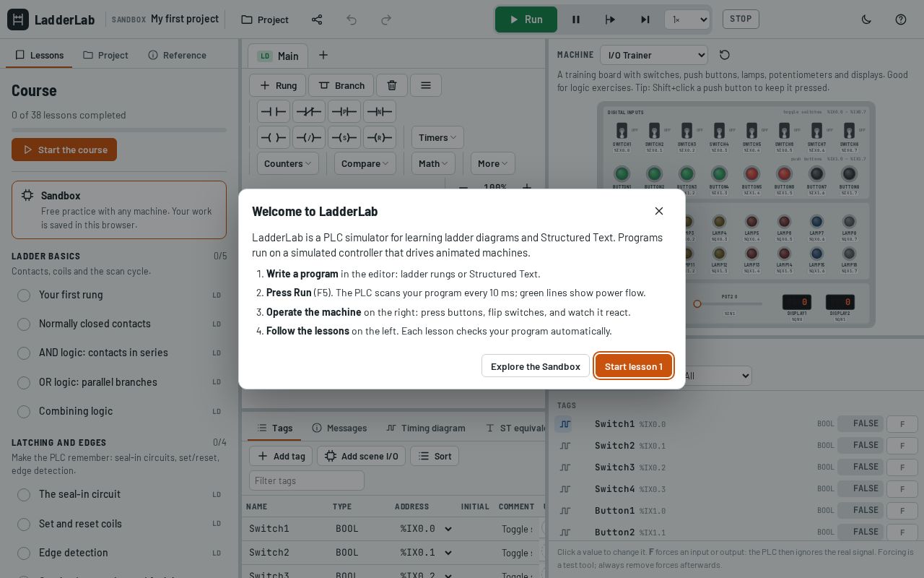Image resolution: width=924 pixels, height=578 pixels.
Task: Insert a normally closed contact
Action: 309,111
